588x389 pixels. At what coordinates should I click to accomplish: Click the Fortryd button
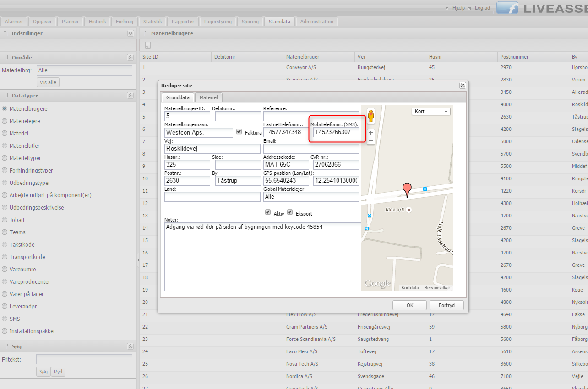[446, 305]
